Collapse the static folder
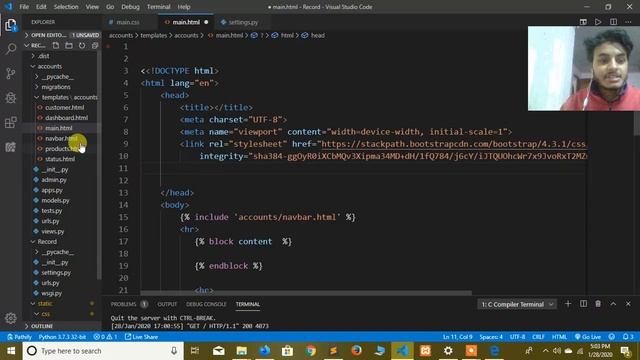 pos(43,303)
